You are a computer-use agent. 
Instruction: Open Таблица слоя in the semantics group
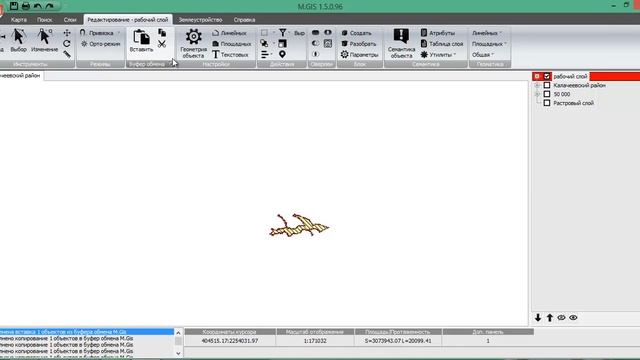pos(442,44)
